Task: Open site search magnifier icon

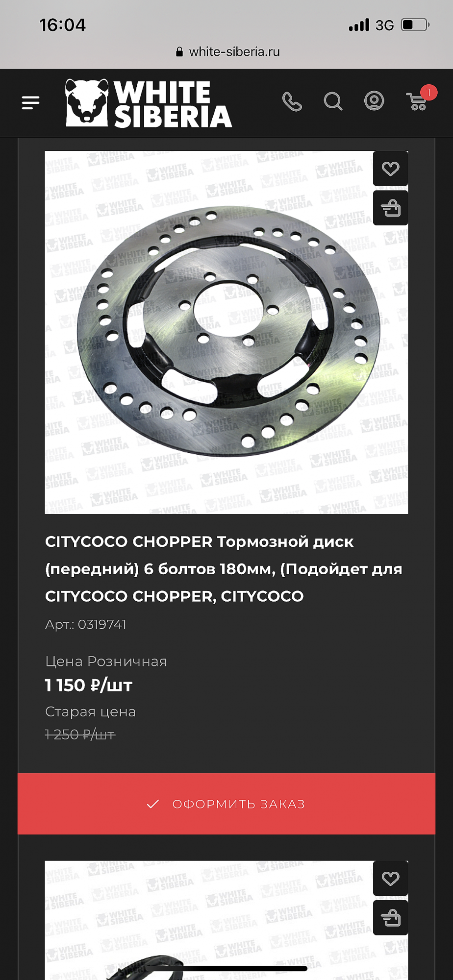Action: (333, 102)
